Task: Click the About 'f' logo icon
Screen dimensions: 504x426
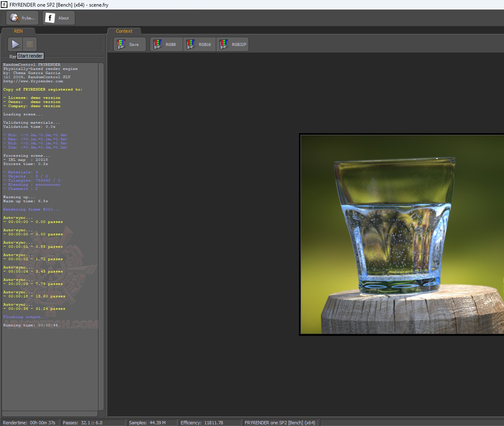Action: [x=50, y=18]
